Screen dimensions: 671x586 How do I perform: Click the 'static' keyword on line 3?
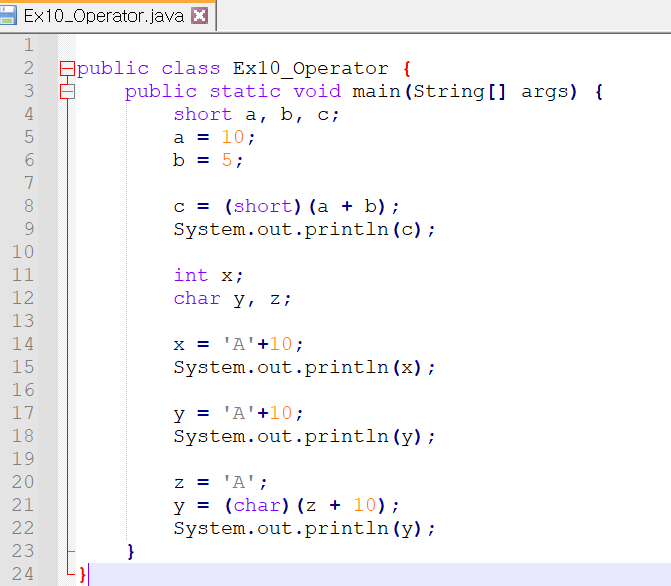tap(245, 92)
